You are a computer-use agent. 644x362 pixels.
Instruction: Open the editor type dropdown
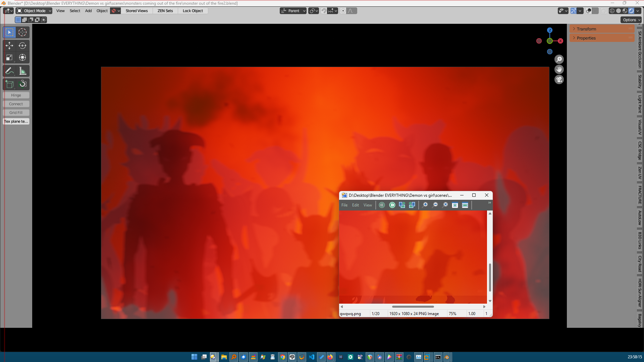8,11
